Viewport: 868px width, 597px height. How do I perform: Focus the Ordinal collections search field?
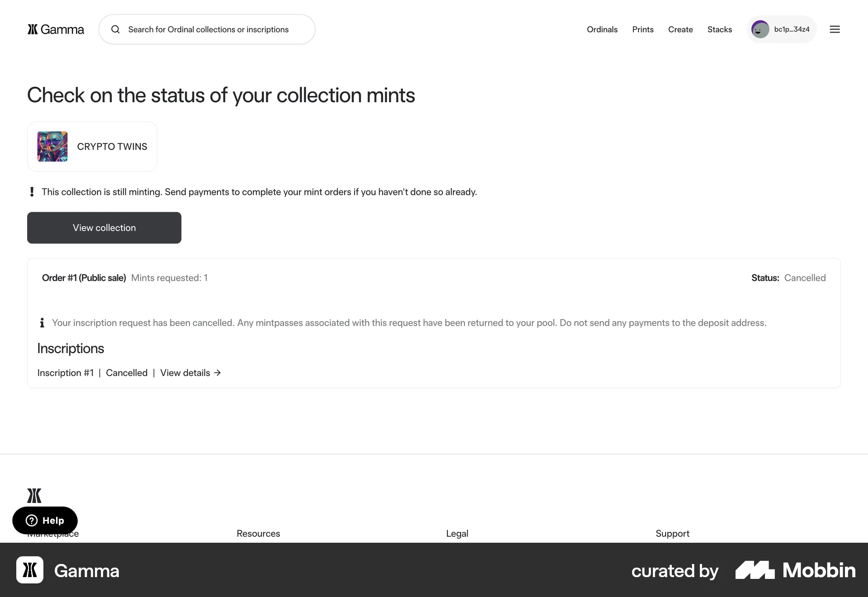208,29
